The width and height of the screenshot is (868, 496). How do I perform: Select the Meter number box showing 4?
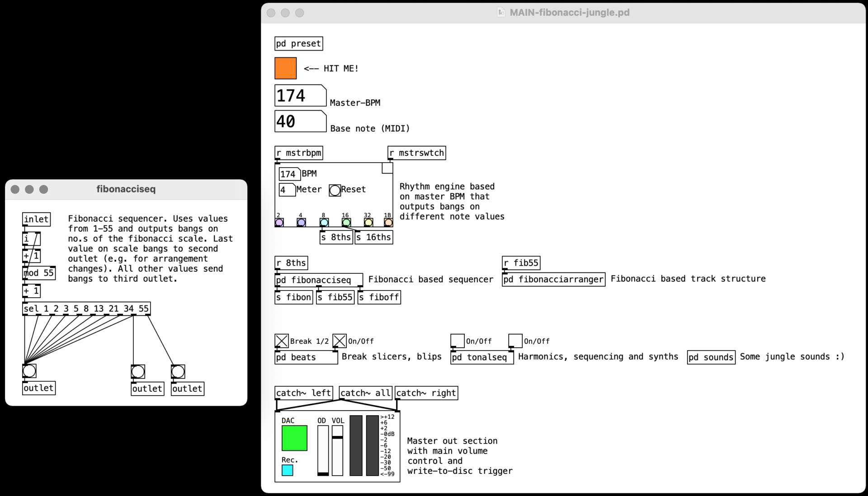[x=287, y=190]
